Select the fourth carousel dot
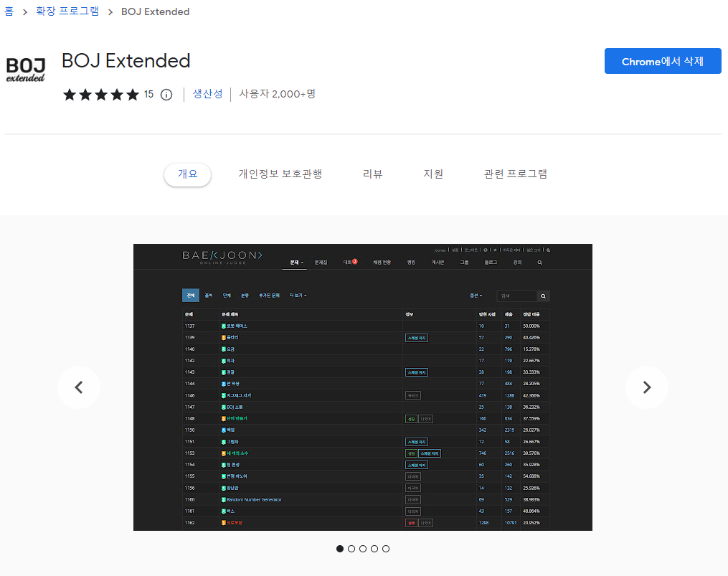 pos(374,549)
